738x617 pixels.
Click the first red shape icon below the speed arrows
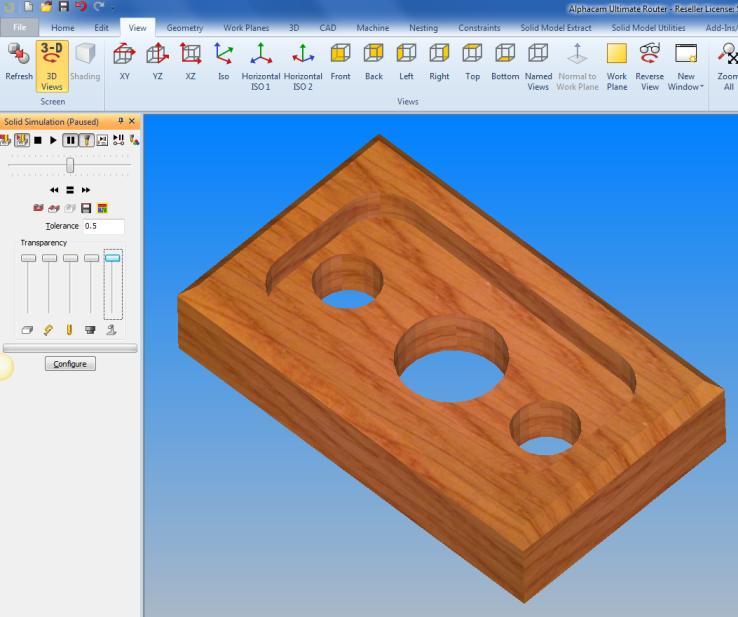[38, 208]
